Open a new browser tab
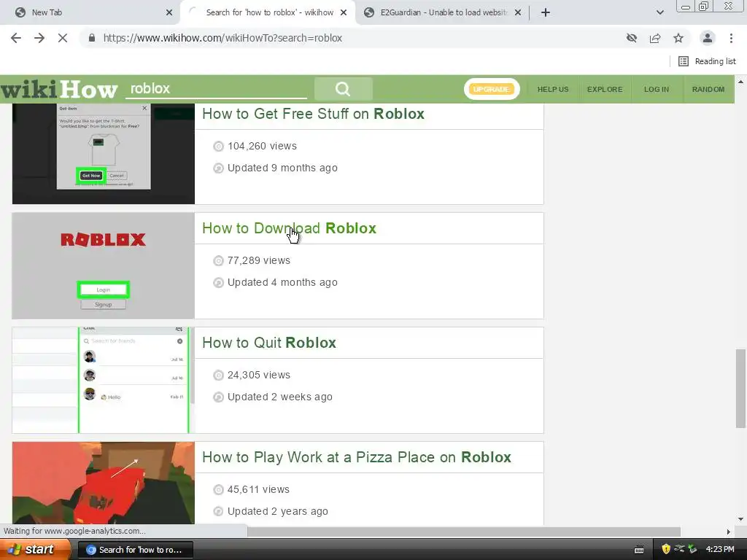This screenshot has width=747, height=560. point(546,12)
